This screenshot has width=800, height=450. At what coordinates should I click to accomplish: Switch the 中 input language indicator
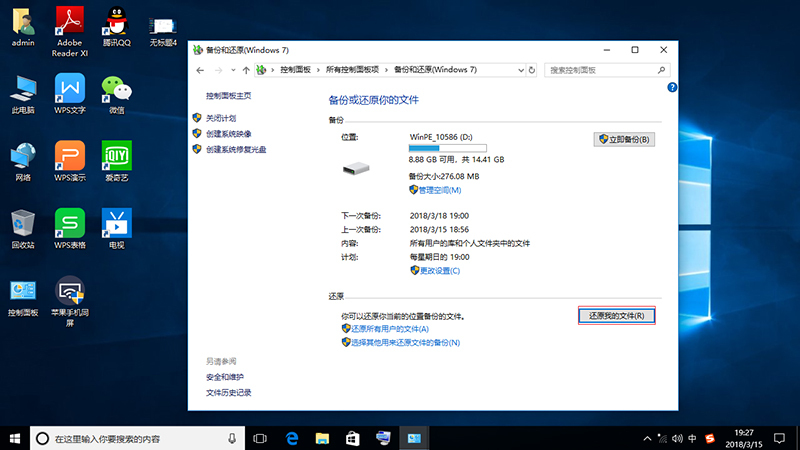coord(692,438)
